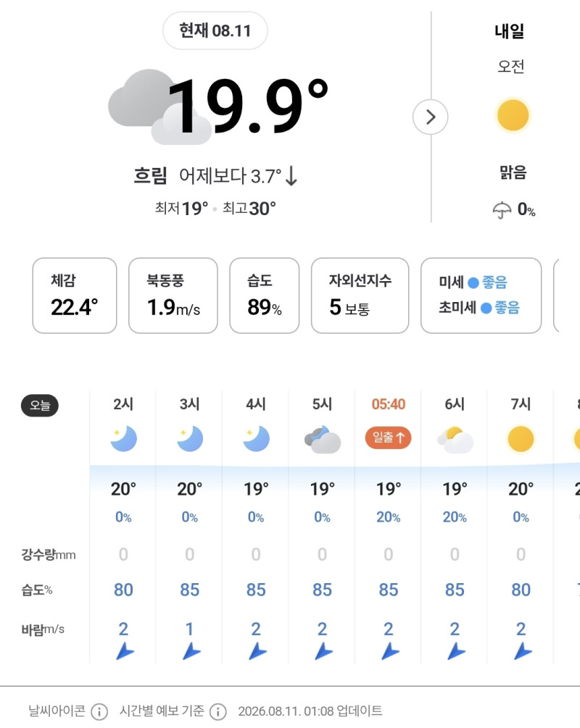
Task: Open the 시간별 예보 기준 info icon
Action: point(218,711)
